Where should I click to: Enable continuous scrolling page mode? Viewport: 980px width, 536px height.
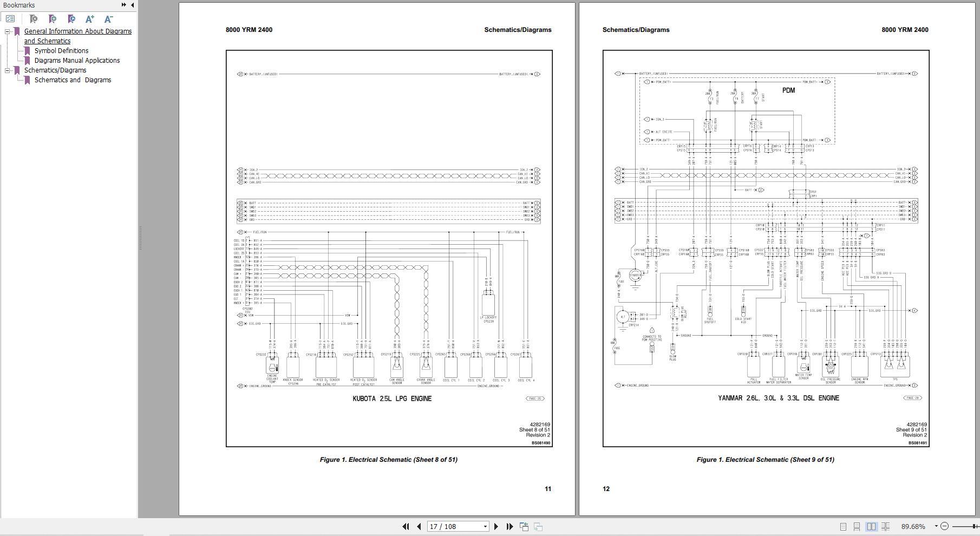(857, 526)
